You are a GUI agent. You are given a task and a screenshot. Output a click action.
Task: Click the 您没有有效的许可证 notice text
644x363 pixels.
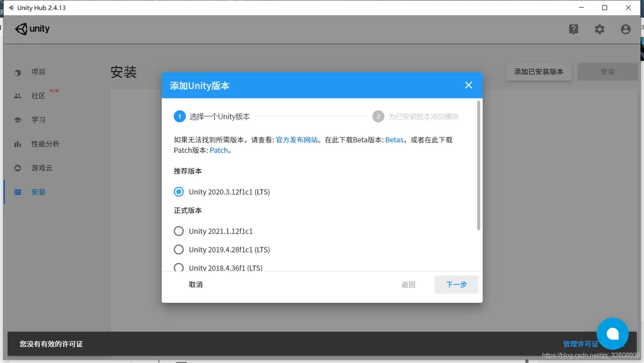click(x=51, y=344)
